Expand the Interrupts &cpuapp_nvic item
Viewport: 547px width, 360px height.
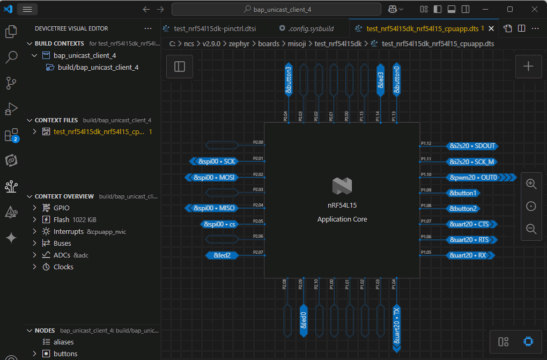point(35,232)
